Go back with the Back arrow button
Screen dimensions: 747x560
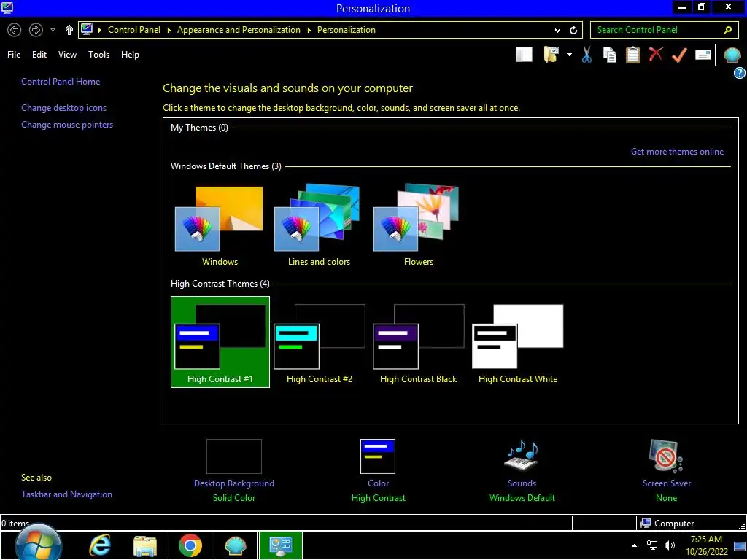click(x=15, y=30)
